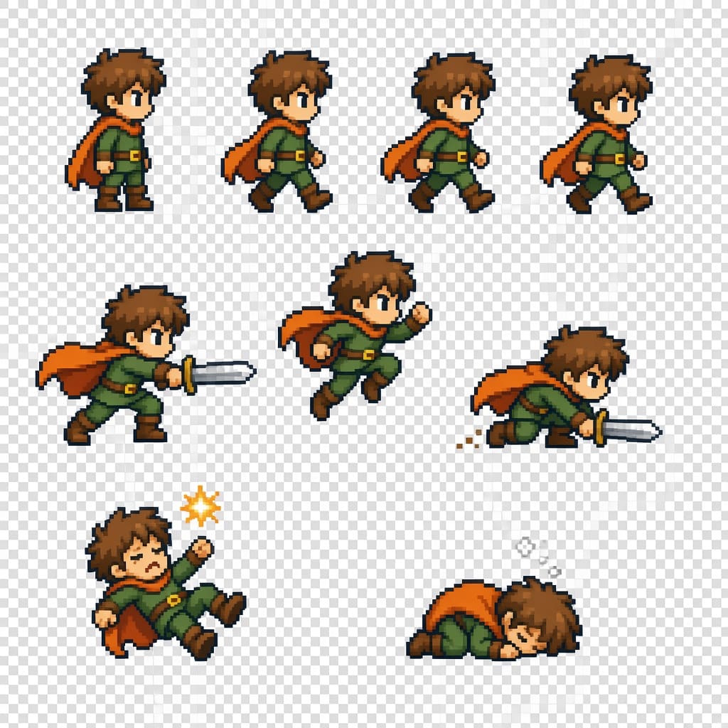Image resolution: width=728 pixels, height=728 pixels.
Task: Select the jumping sprite with raised fist
Action: pos(355,336)
